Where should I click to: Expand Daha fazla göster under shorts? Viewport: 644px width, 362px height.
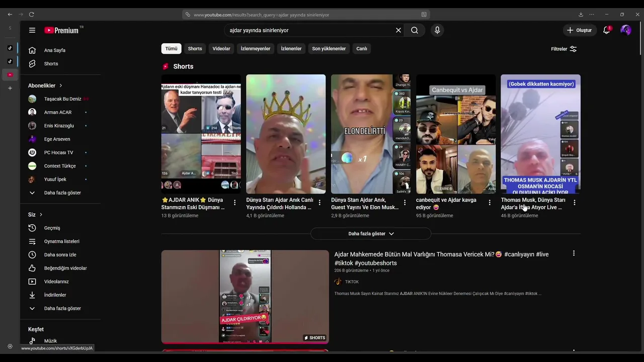tap(371, 234)
